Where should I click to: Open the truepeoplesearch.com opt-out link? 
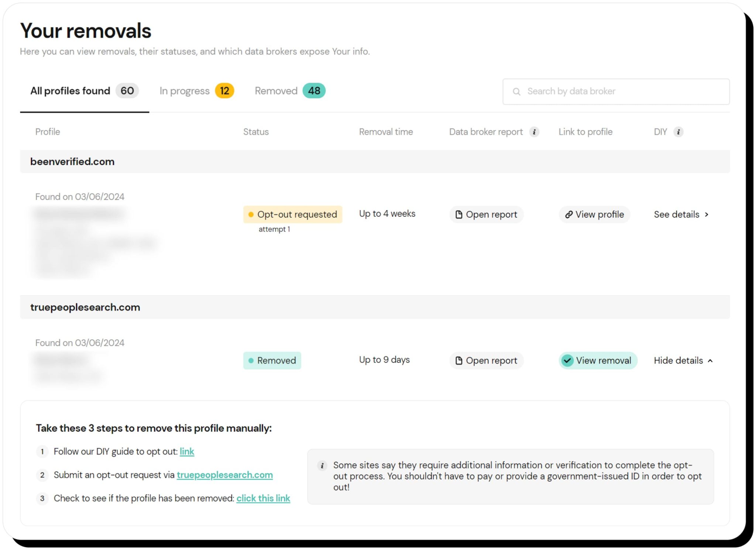tap(224, 475)
